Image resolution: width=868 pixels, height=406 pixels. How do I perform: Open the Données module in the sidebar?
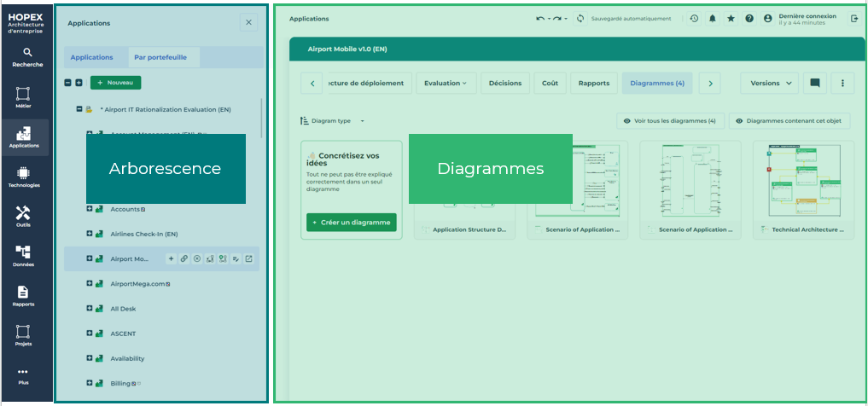click(24, 254)
